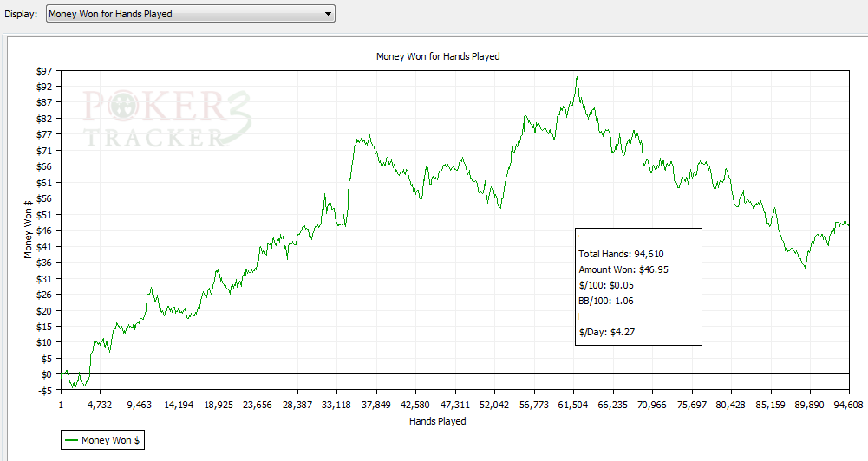Click the $/Day: $4.27 statistic
This screenshot has height=461, width=868.
click(607, 332)
